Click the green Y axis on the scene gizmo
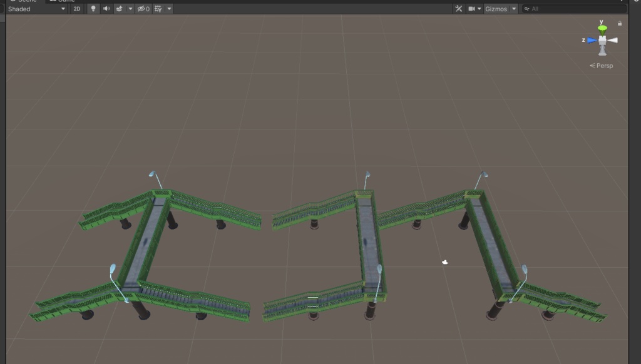Screen dimensions: 641x364 coord(602,27)
